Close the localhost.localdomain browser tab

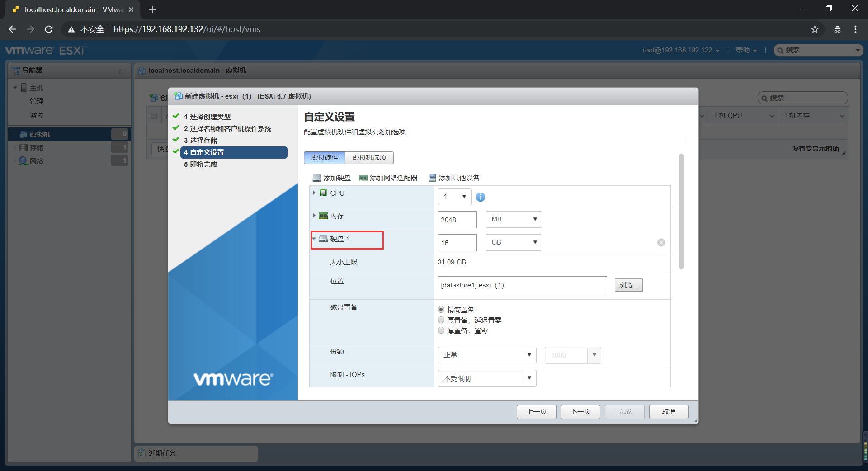131,9
